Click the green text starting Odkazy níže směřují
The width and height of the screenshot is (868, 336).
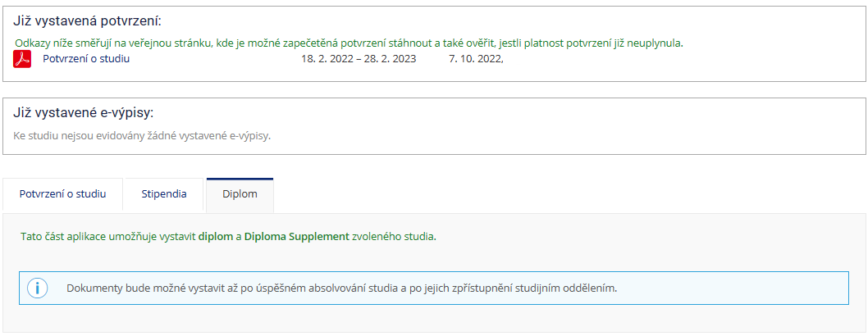point(349,43)
